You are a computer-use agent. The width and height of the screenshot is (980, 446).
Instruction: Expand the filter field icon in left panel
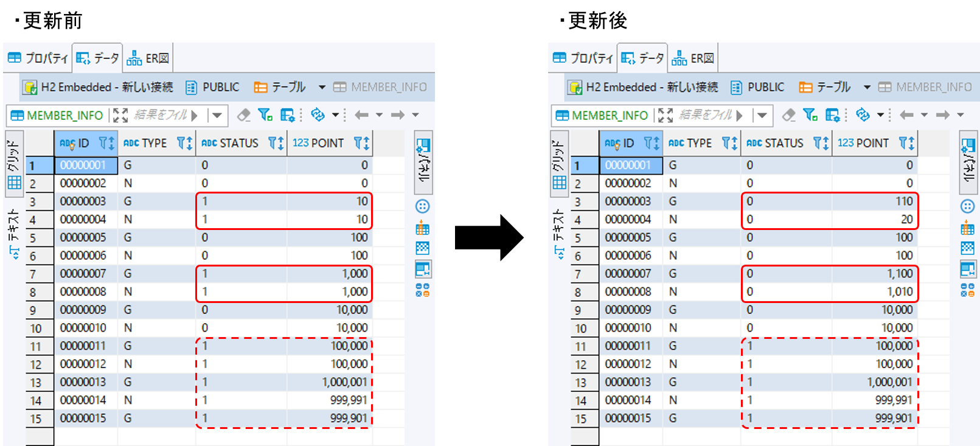coord(120,114)
